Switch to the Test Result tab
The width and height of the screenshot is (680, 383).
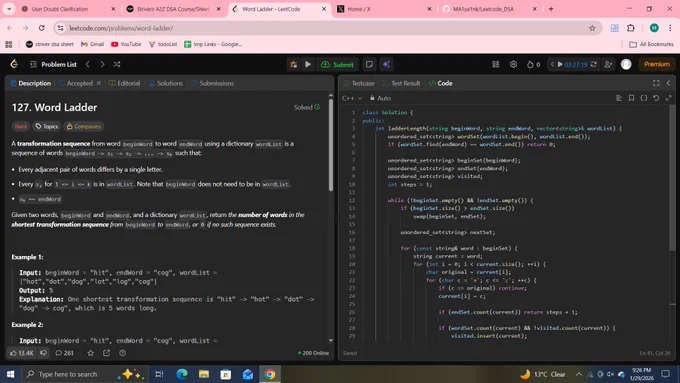pyautogui.click(x=401, y=83)
